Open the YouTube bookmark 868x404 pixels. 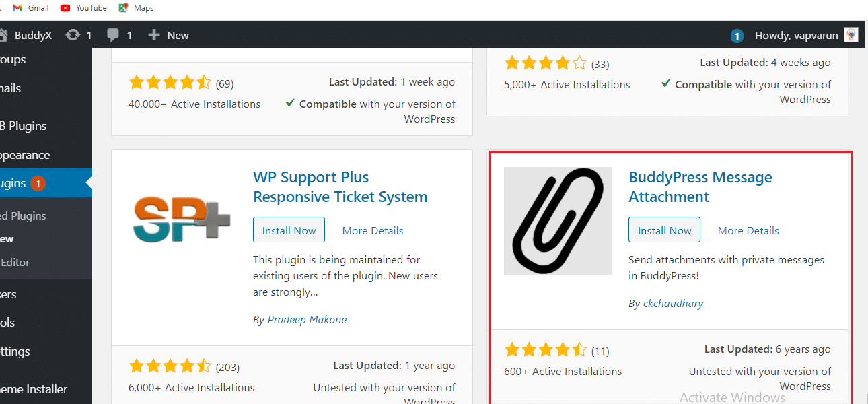[83, 8]
